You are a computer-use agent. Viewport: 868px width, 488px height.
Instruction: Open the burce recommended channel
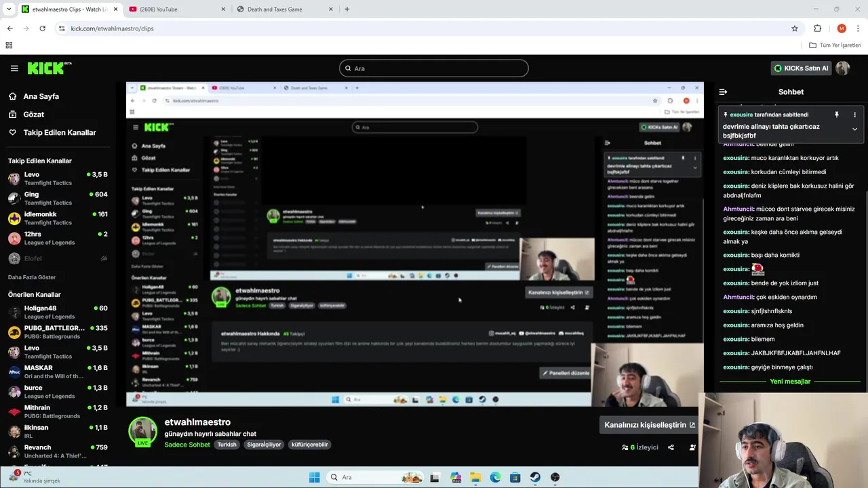pos(58,392)
